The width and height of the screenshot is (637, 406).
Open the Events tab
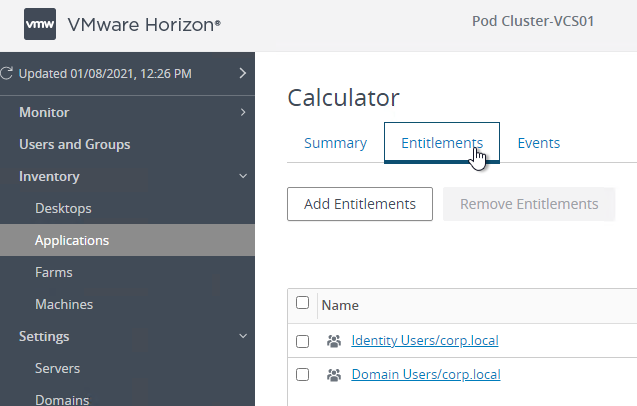[x=539, y=143]
